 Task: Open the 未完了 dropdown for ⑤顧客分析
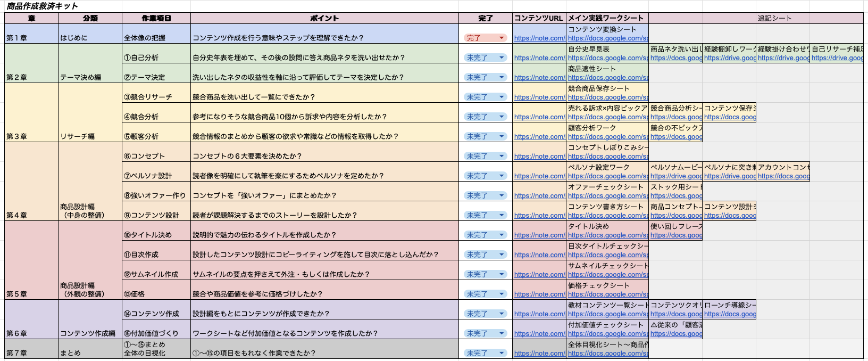[485, 136]
